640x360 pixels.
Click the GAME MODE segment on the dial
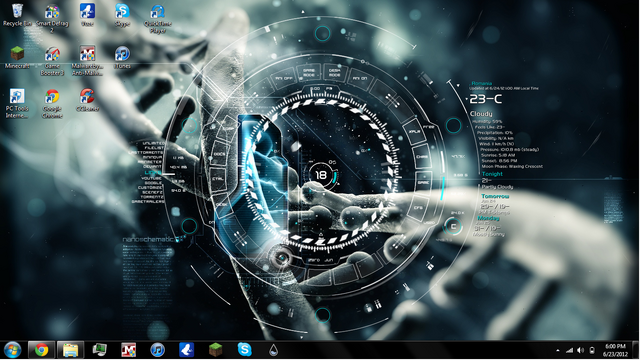309,73
